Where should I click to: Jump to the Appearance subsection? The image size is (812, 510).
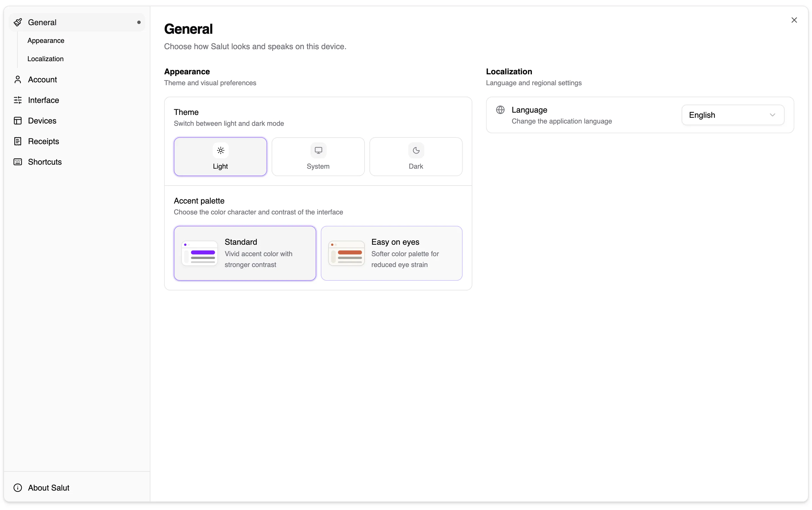coord(46,40)
